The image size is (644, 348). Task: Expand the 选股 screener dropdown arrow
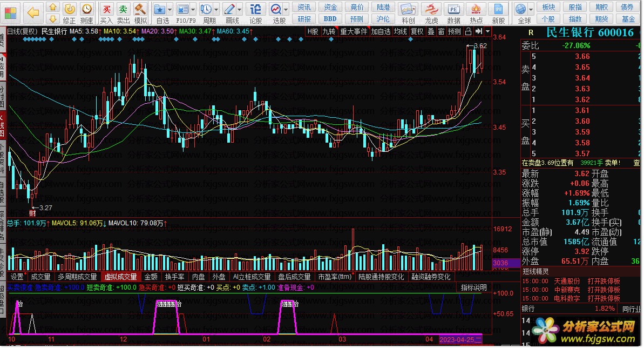click(286, 9)
